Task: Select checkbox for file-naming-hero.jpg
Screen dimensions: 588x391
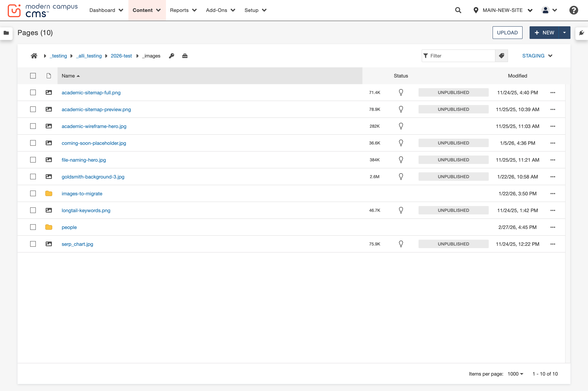Action: (x=33, y=160)
